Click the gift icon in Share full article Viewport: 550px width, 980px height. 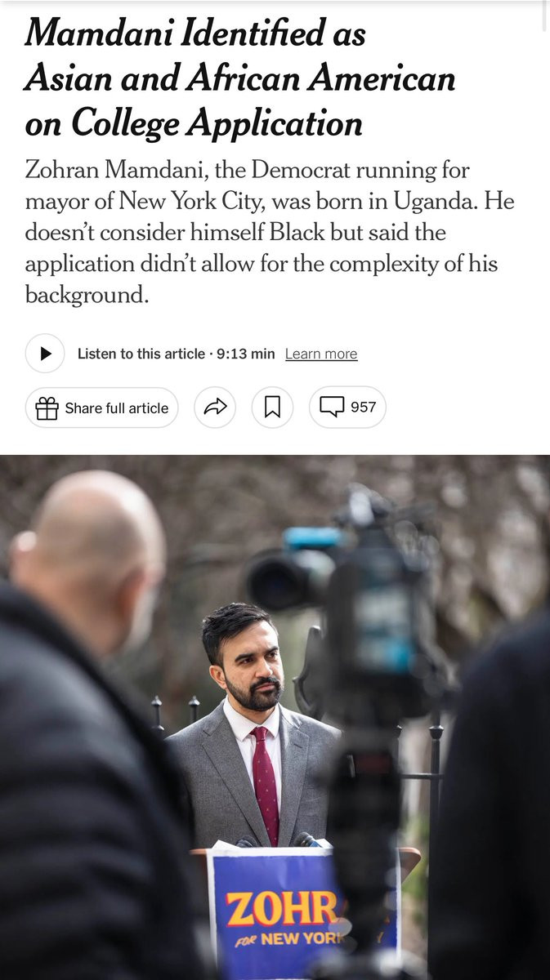(47, 408)
